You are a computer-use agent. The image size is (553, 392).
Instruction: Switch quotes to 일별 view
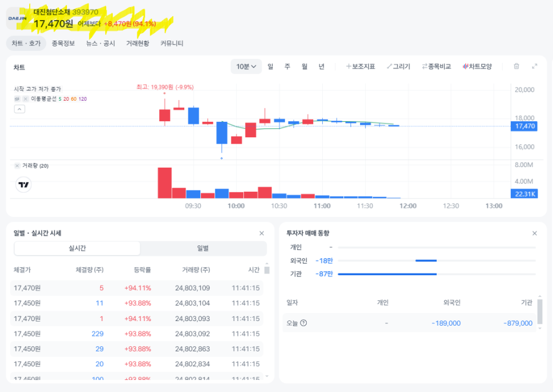(203, 248)
